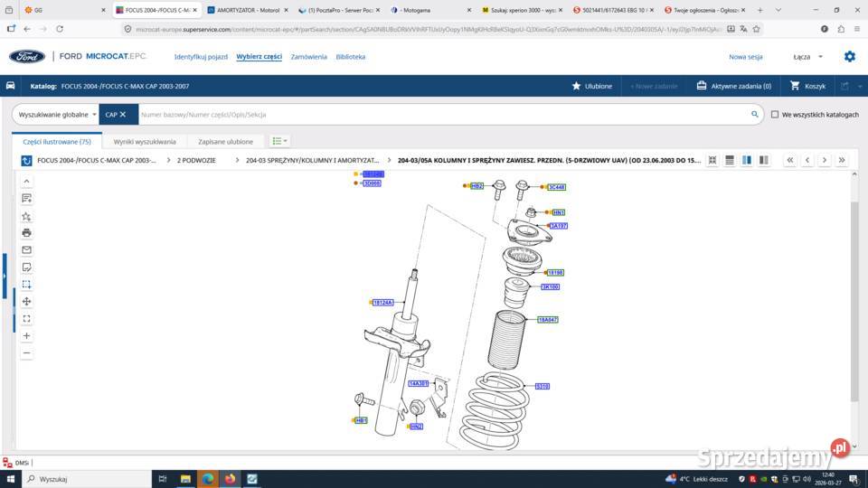Add to favorites with star-plus icon
Image resolution: width=868 pixels, height=488 pixels.
click(x=26, y=216)
